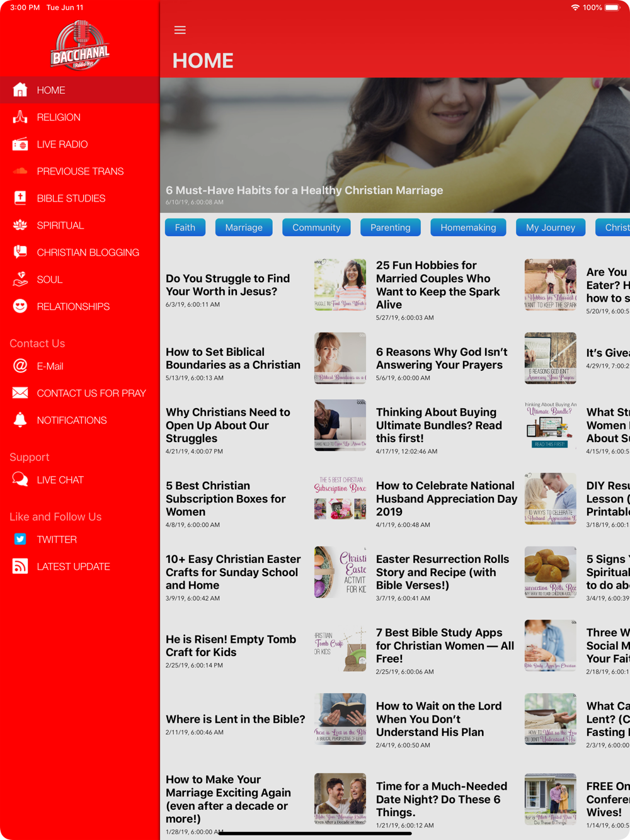Open '6 Reasons Why God Isn't Answering' article
This screenshot has width=630, height=840.
click(x=442, y=358)
